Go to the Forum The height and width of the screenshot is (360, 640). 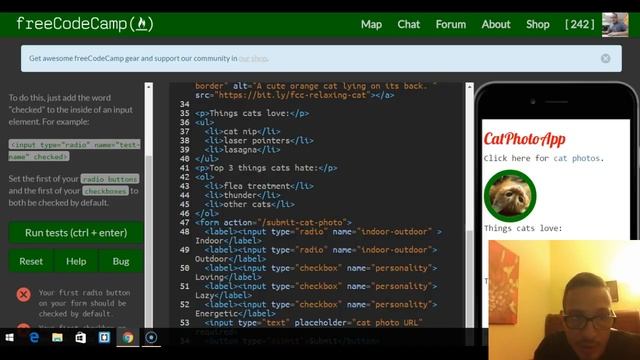point(451,24)
